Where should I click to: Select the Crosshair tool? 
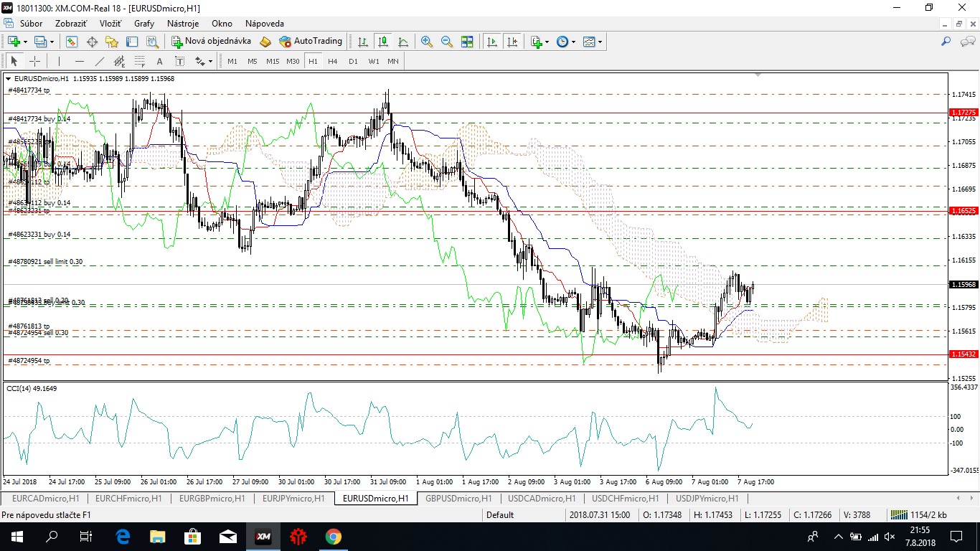tap(34, 61)
